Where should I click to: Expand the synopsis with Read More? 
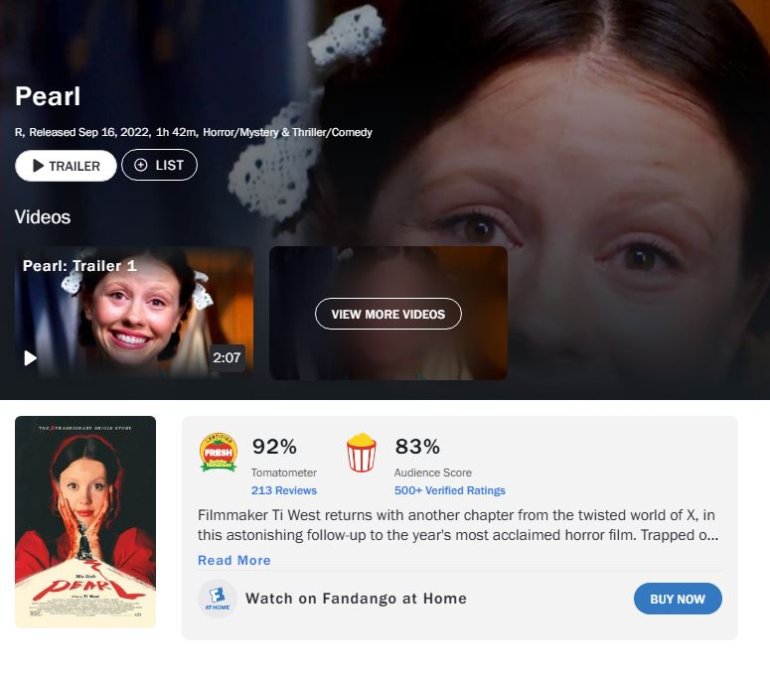click(234, 561)
